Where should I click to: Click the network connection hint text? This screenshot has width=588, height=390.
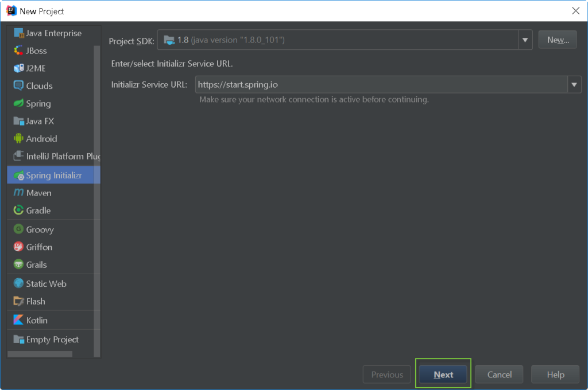(314, 99)
